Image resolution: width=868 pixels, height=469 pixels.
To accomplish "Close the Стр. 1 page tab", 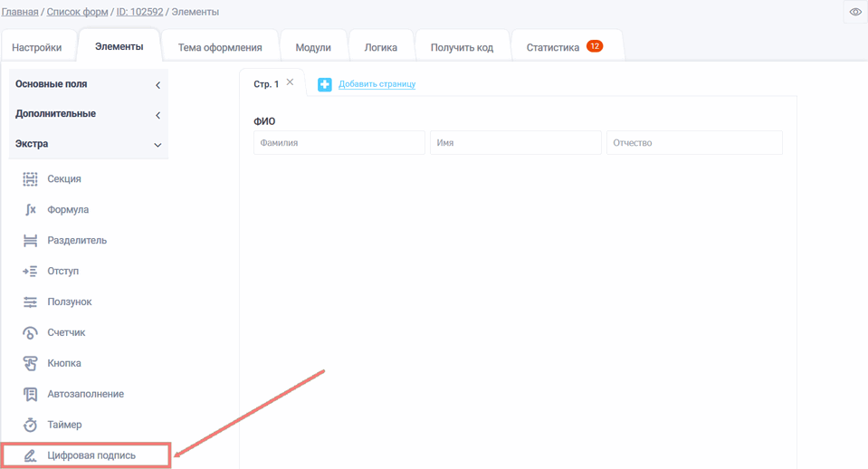I will (x=290, y=82).
